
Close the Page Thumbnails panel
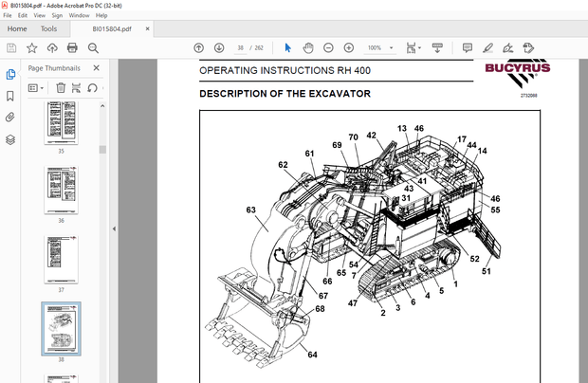[97, 68]
